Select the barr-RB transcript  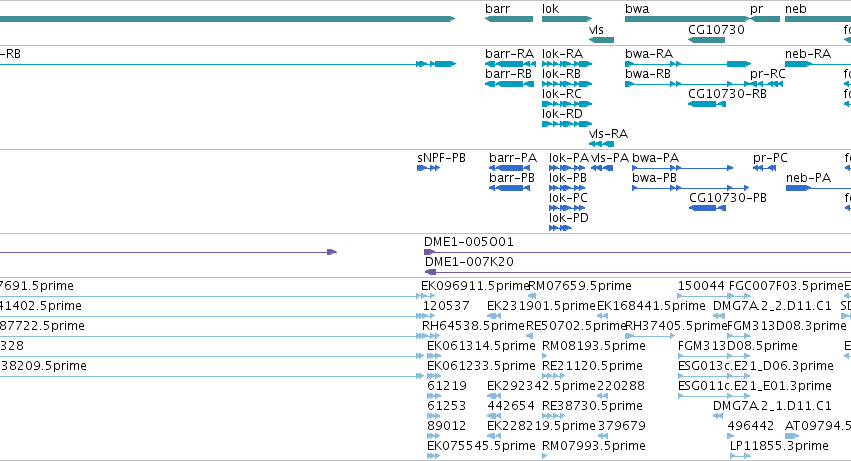(x=509, y=84)
